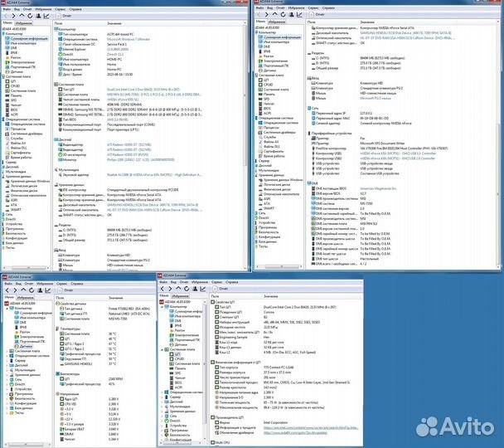
Task: Click Отчет report button in sensors window
Action: coord(65,290)
